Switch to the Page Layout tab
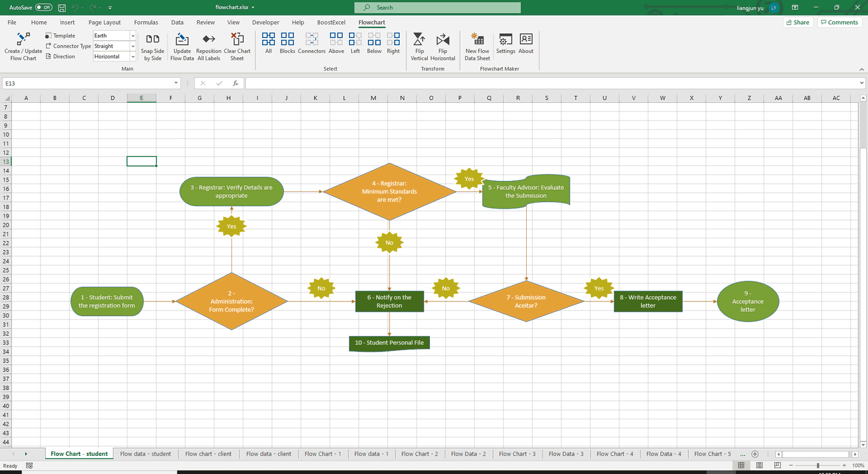This screenshot has height=474, width=868. point(105,22)
